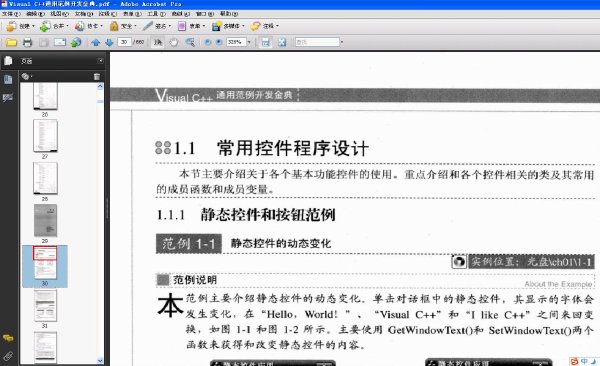Open the 工具 (Tools) menu
This screenshot has width=600, height=366.
[x=157, y=14]
